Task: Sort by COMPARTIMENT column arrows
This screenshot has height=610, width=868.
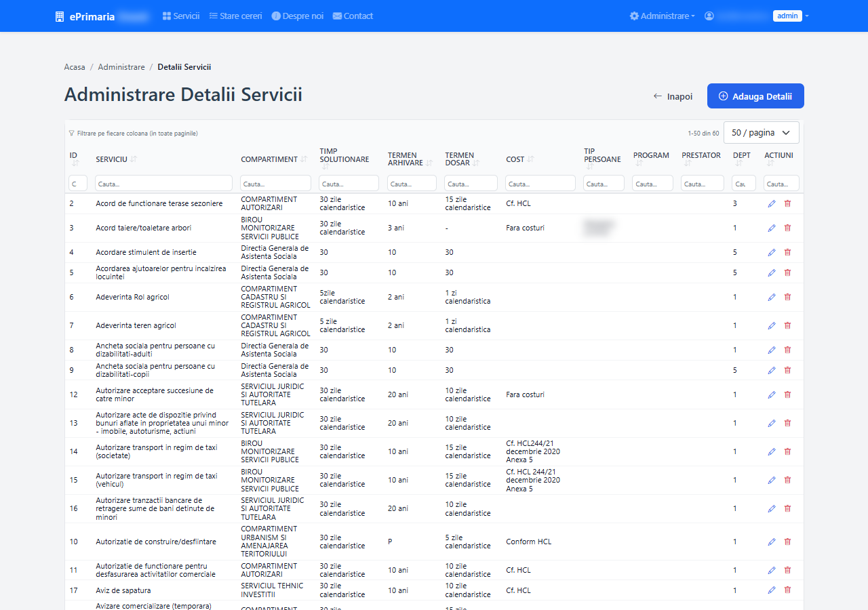Action: coord(304,159)
